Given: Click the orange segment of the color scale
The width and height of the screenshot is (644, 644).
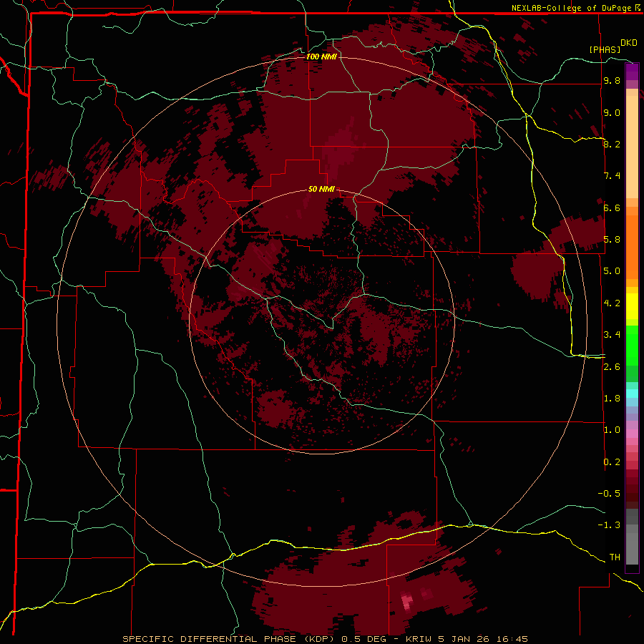Looking at the screenshot, I should 632,243.
